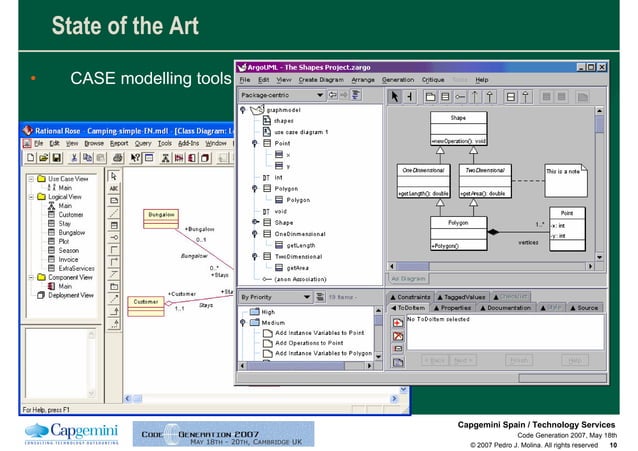This screenshot has width=638, height=451.
Task: Open Rational Rose Query menu
Action: 143,143
